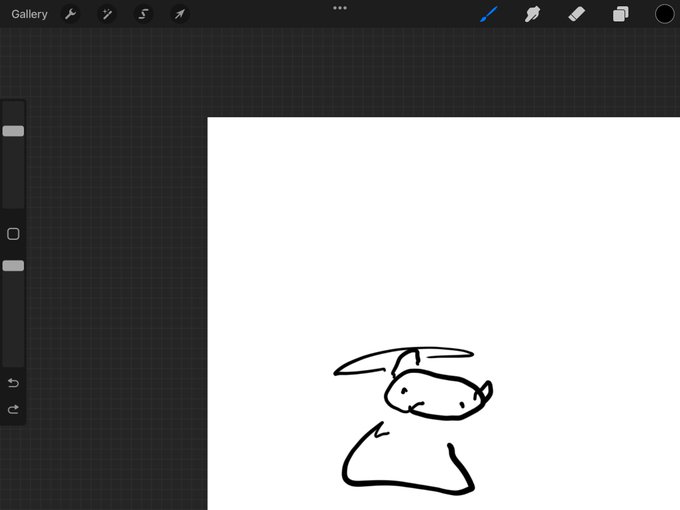
Task: Undo the last stroke
Action: [13, 383]
